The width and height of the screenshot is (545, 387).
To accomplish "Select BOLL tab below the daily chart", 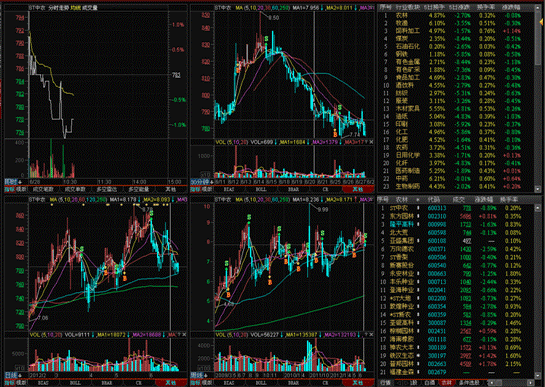I will click(x=75, y=383).
